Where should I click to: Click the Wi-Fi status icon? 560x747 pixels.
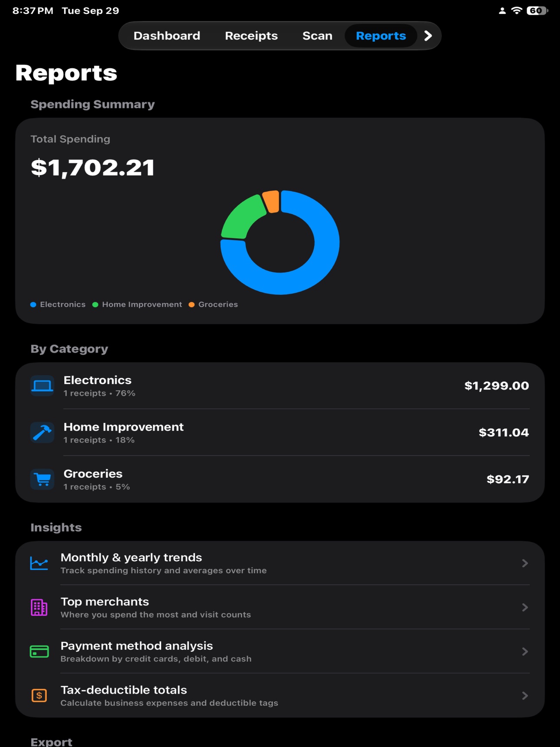pyautogui.click(x=517, y=10)
